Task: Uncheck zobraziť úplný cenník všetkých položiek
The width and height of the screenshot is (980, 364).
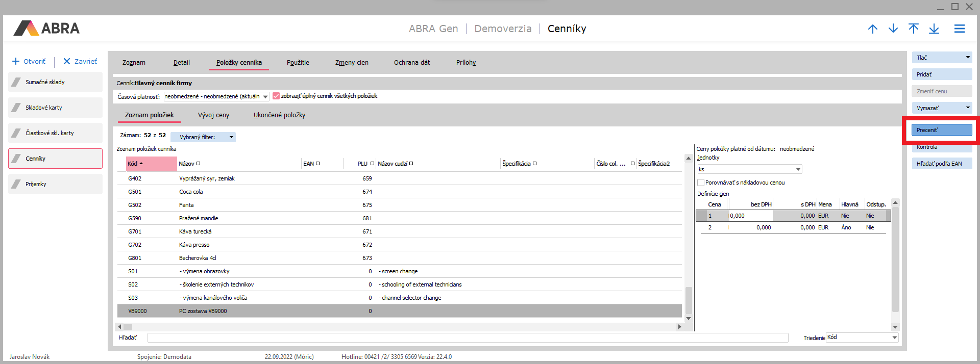Action: (276, 96)
